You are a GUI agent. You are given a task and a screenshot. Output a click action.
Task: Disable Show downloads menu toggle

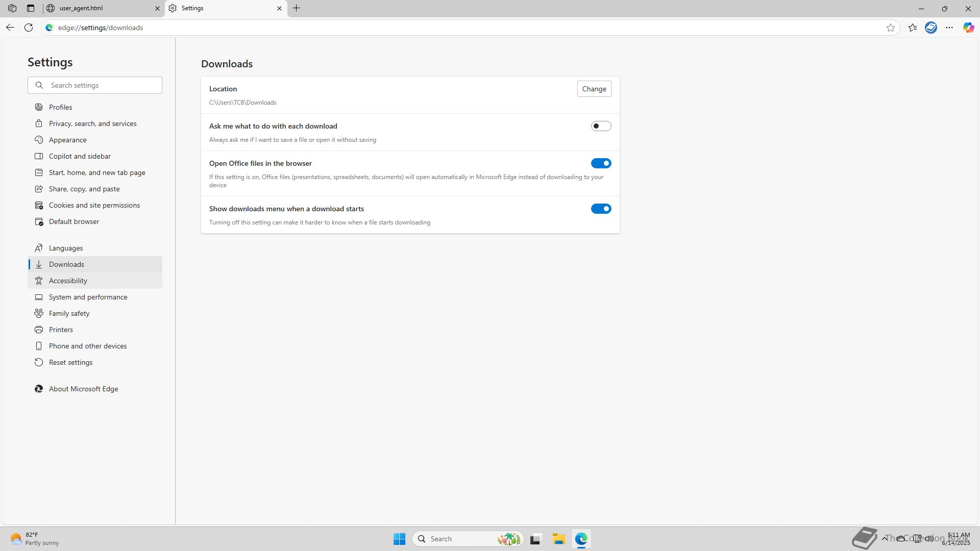coord(601,209)
